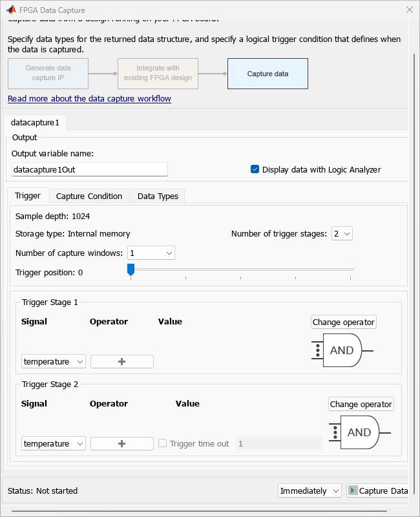420x517 pixels.
Task: Click the AND gate icon in Trigger Stage 2
Action: click(x=359, y=432)
